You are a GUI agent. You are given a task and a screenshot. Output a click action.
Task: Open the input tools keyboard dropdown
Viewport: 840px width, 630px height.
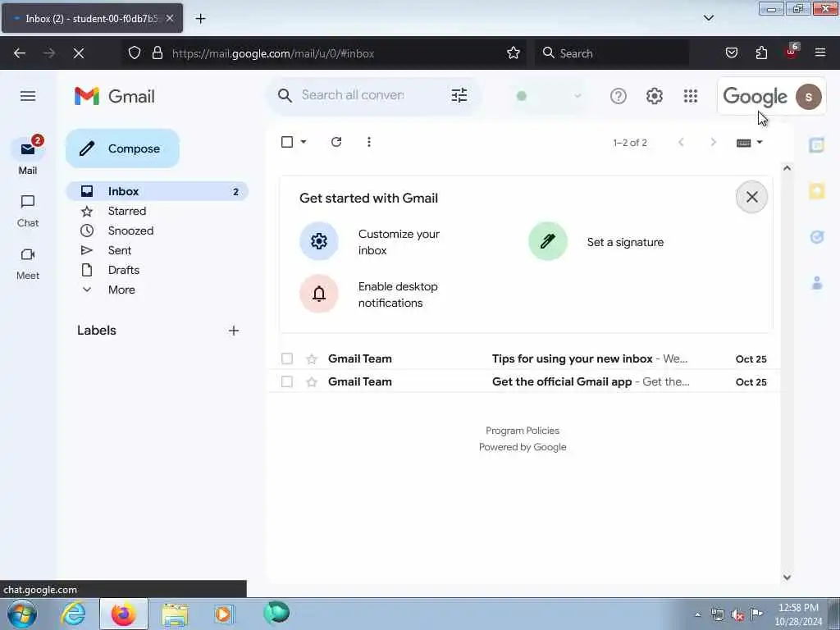(x=760, y=143)
